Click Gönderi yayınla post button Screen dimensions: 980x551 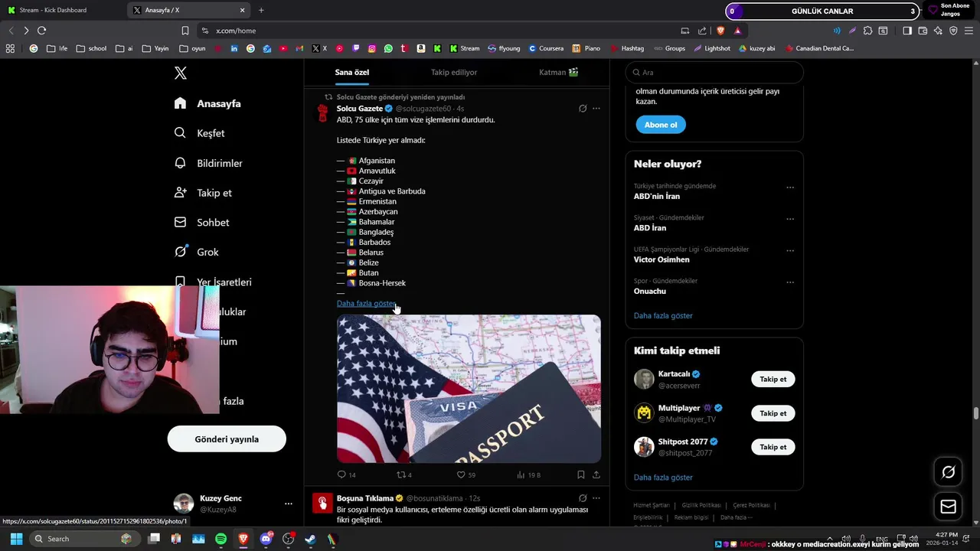(227, 439)
